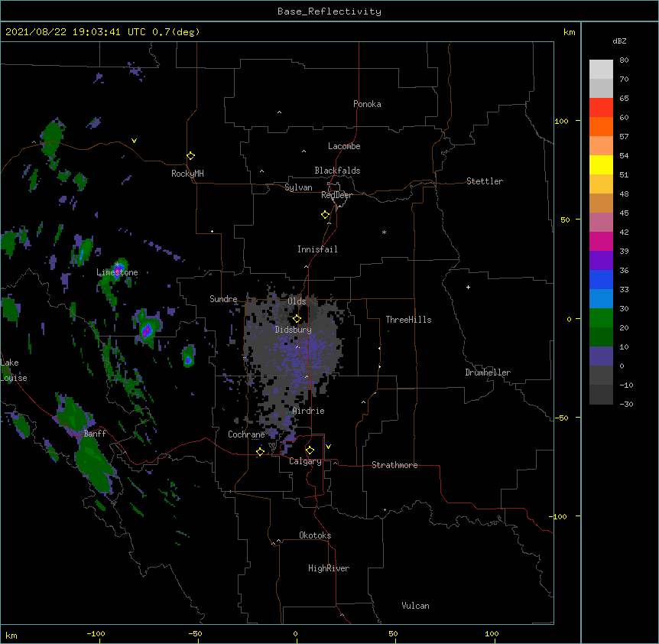
Task: Click the Drumheller city label
Action: (x=488, y=372)
